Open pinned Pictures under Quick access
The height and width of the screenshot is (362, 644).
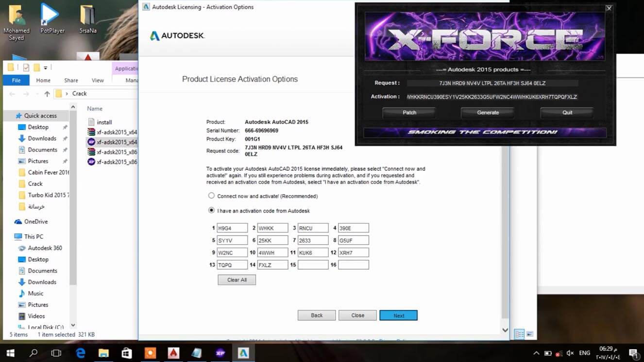click(x=38, y=161)
